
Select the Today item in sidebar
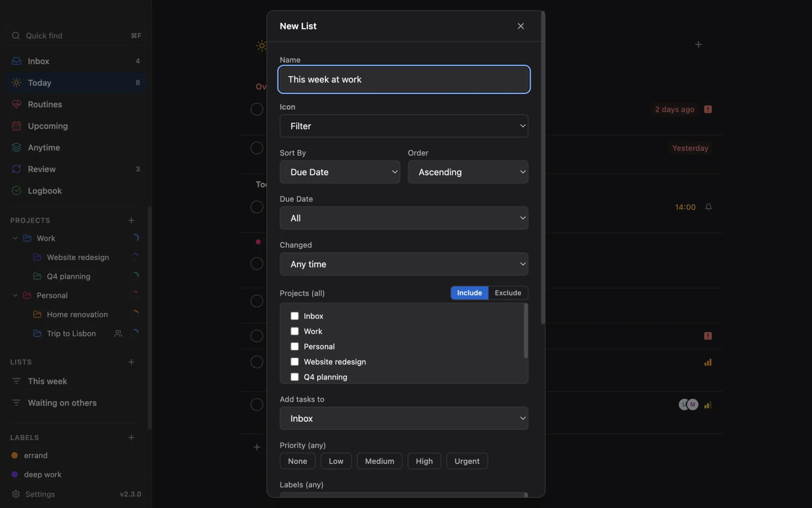[x=76, y=83]
